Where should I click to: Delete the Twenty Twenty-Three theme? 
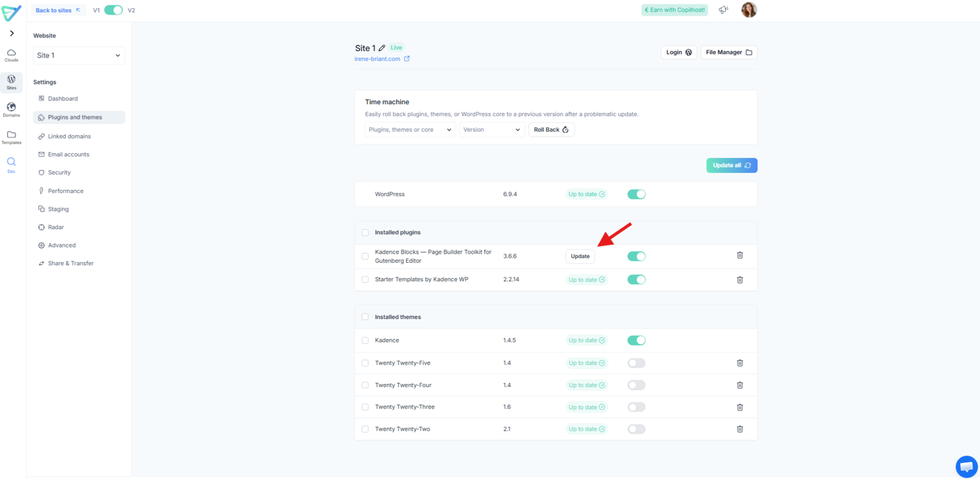pos(740,407)
